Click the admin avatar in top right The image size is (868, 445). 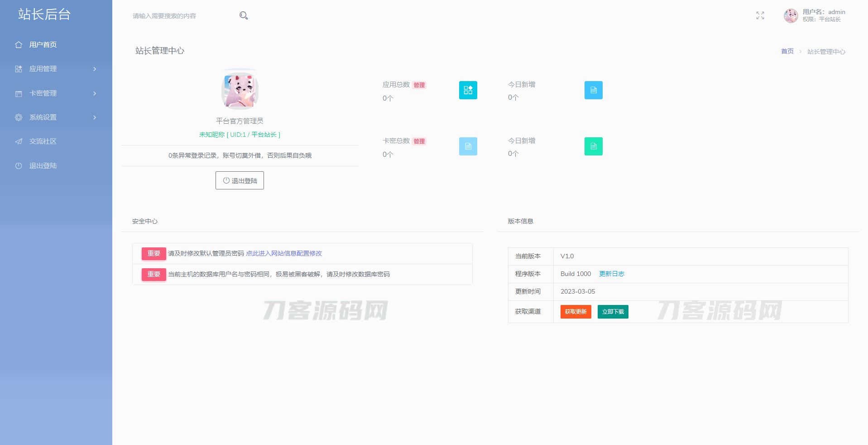pyautogui.click(x=791, y=16)
